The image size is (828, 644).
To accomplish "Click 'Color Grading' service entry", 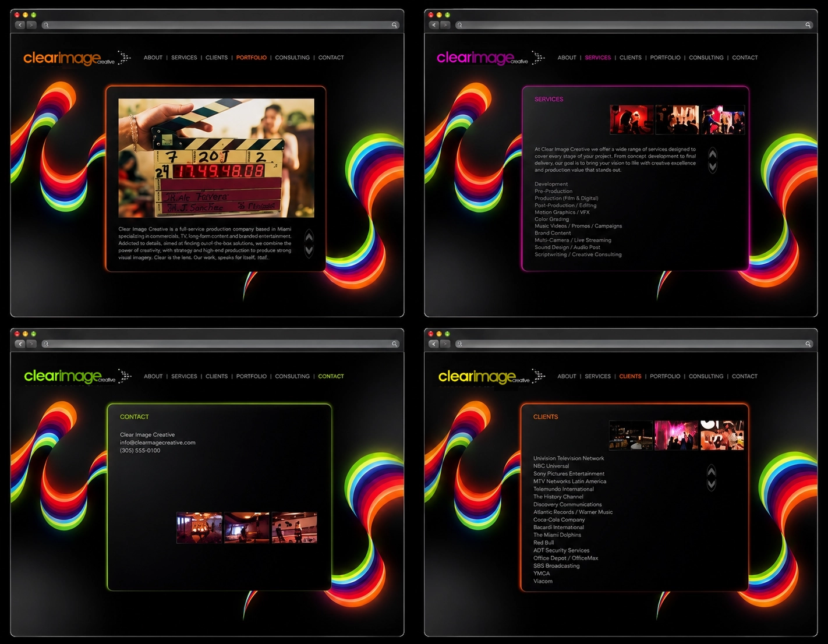I will [551, 219].
